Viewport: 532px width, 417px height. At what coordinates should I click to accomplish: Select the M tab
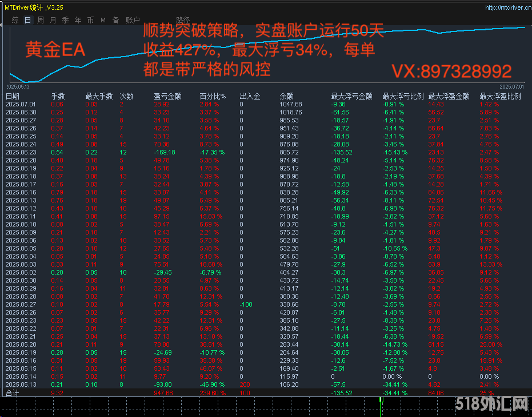click(x=103, y=21)
